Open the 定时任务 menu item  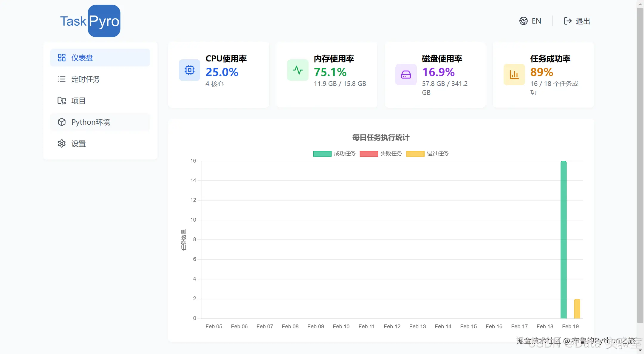[86, 79]
